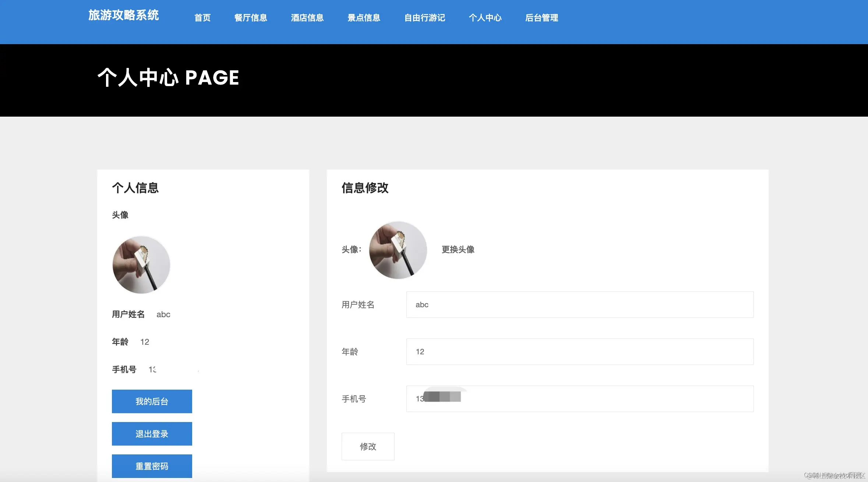Click the 退出登录 button to log out
Screen dimensions: 868x482
[x=152, y=433]
